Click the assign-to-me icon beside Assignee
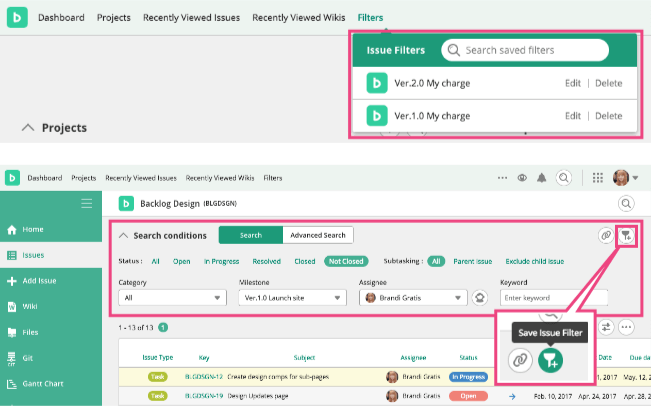 coord(480,298)
